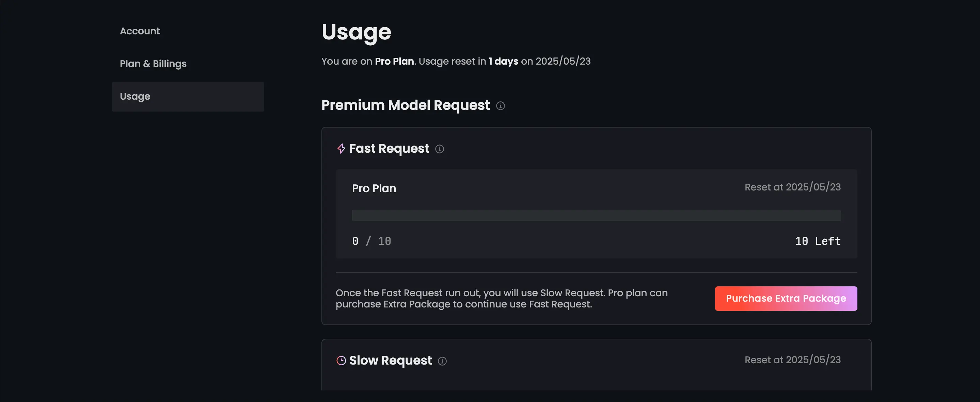Screen dimensions: 980x402
Task: Click the Pro Plan usage progress bar
Action: [596, 216]
